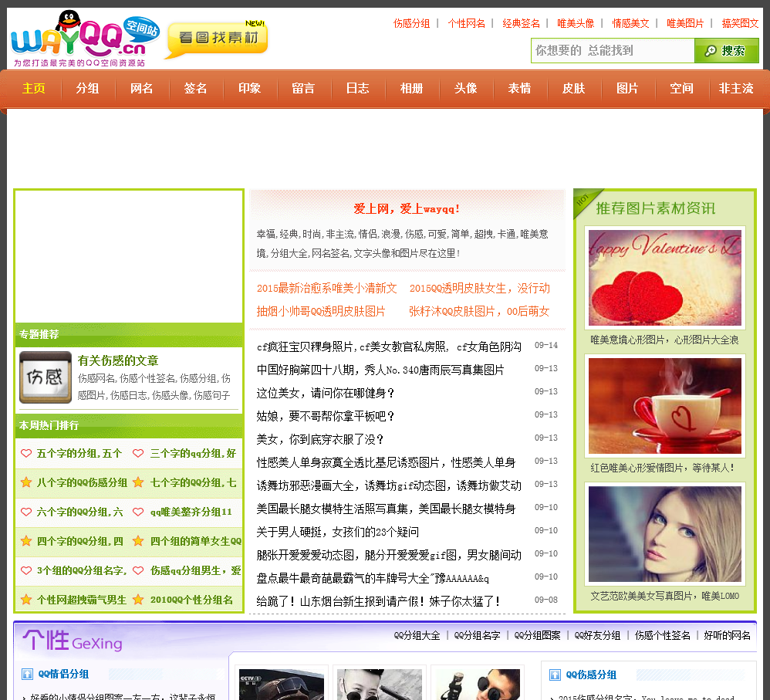Click the 伤感 notebook icon
The width and height of the screenshot is (770, 700).
46,377
